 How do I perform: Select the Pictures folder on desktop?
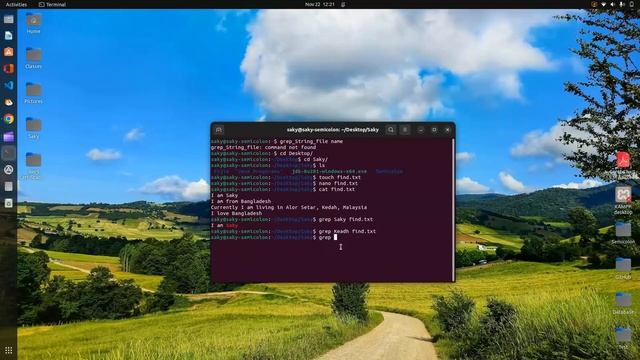click(33, 93)
